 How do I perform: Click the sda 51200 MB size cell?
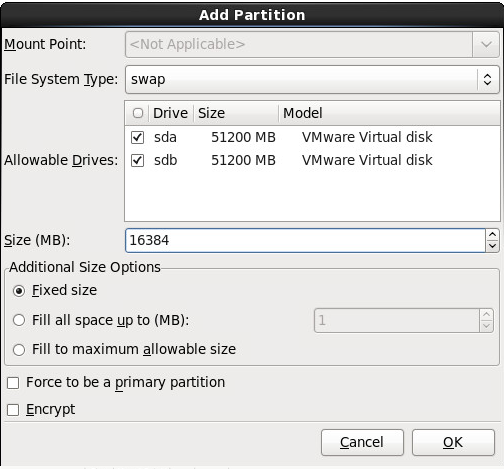point(243,137)
